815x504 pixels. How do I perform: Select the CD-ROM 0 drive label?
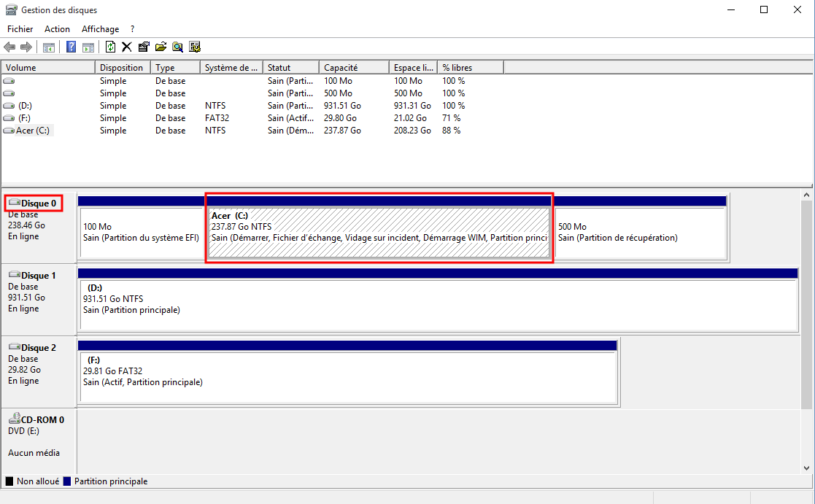pyautogui.click(x=42, y=419)
